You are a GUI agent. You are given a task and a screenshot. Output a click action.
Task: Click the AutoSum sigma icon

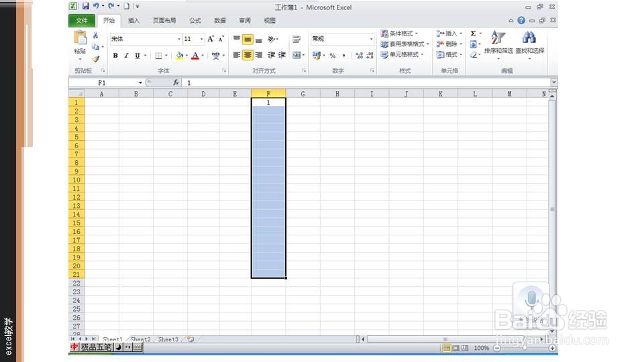(x=473, y=34)
